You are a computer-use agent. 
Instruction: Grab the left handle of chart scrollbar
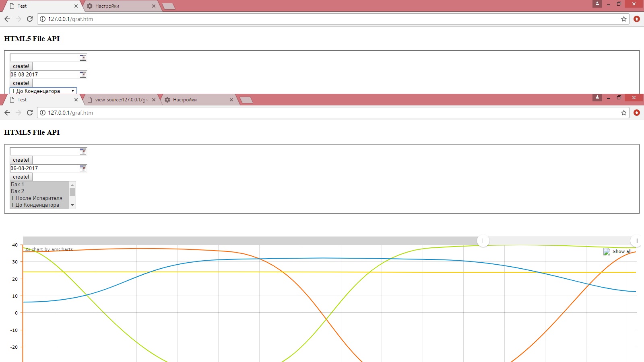pyautogui.click(x=483, y=241)
